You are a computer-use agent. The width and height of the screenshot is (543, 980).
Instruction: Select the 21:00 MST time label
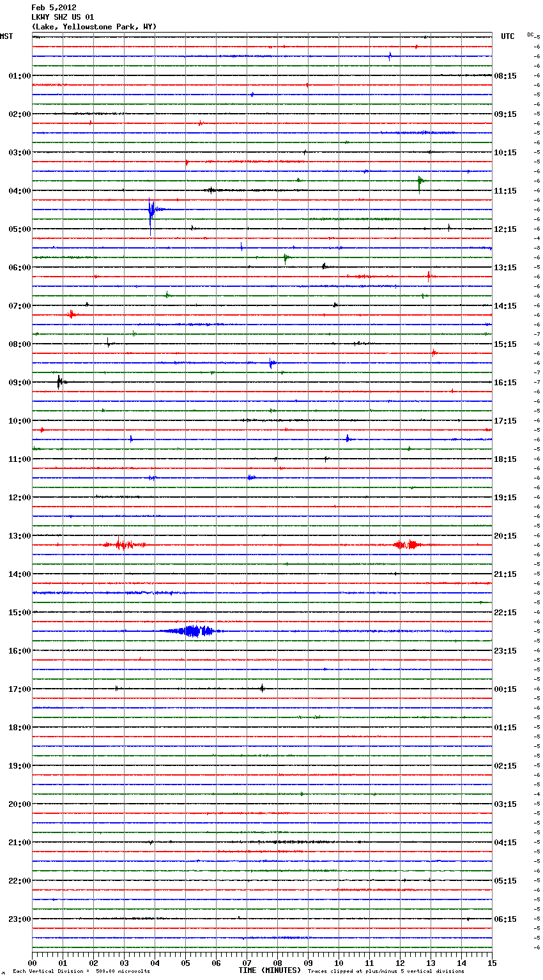click(x=19, y=843)
